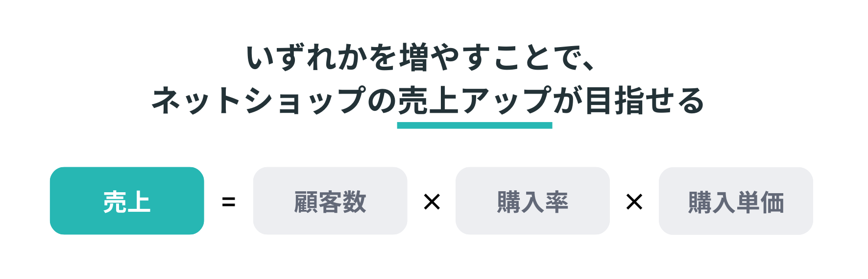Select the 購入率 gray box
Image resolution: width=868 pixels, height=279 pixels.
pyautogui.click(x=532, y=201)
